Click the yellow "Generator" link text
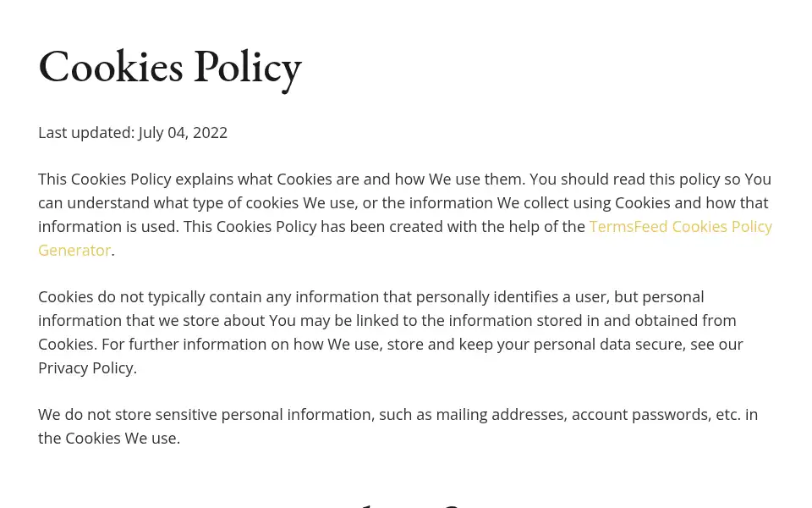This screenshot has height=508, width=812. click(74, 251)
